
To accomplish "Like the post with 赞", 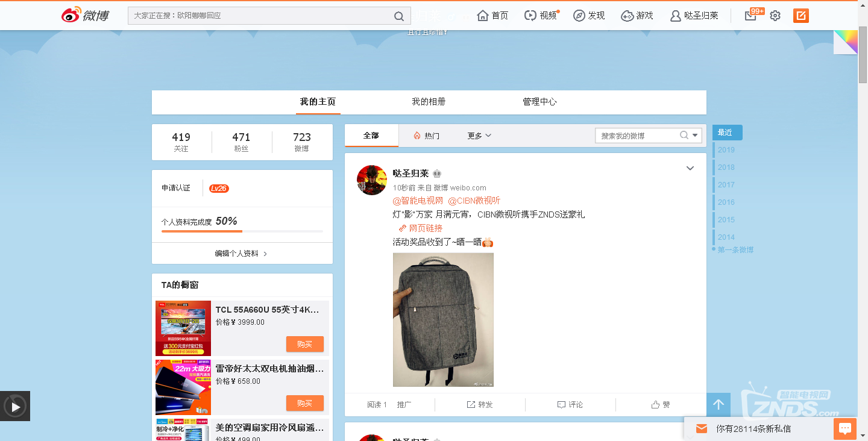I will 661,405.
